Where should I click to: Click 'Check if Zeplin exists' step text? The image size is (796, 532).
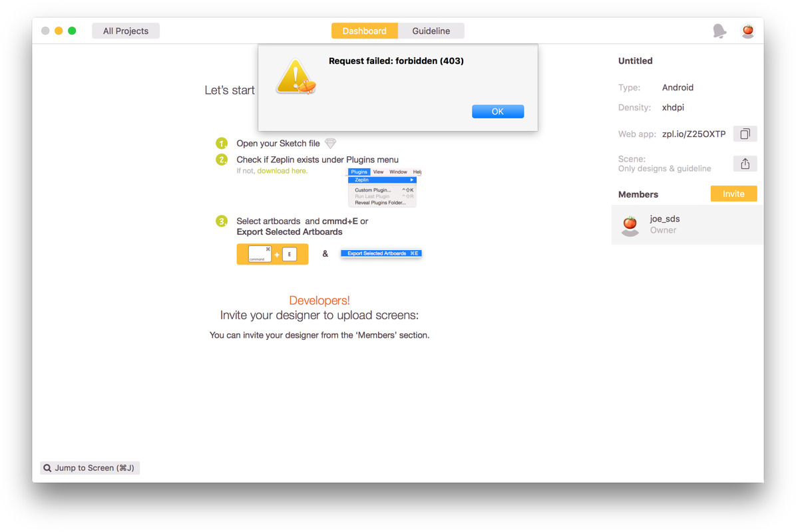point(317,160)
